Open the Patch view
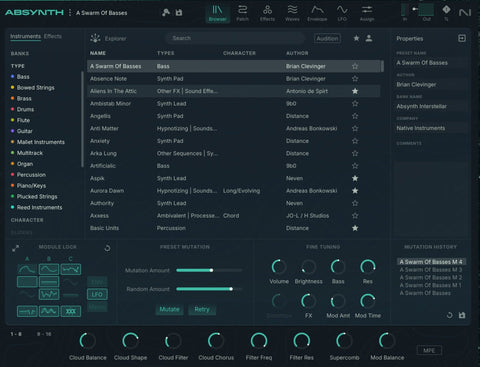 pyautogui.click(x=242, y=13)
